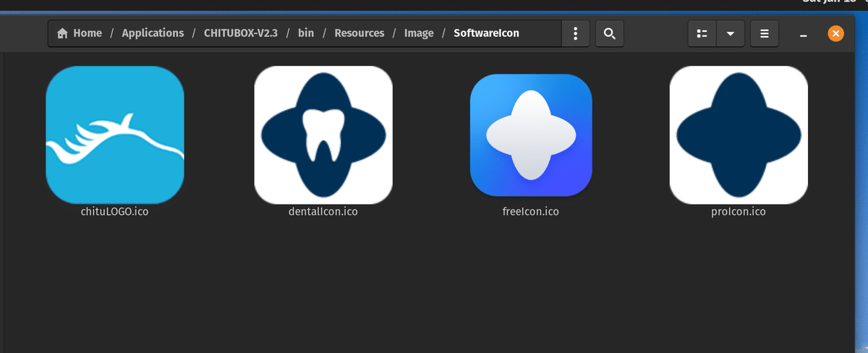Navigate to Image folder in path bar
Image resolution: width=868 pixels, height=353 pixels.
[419, 33]
